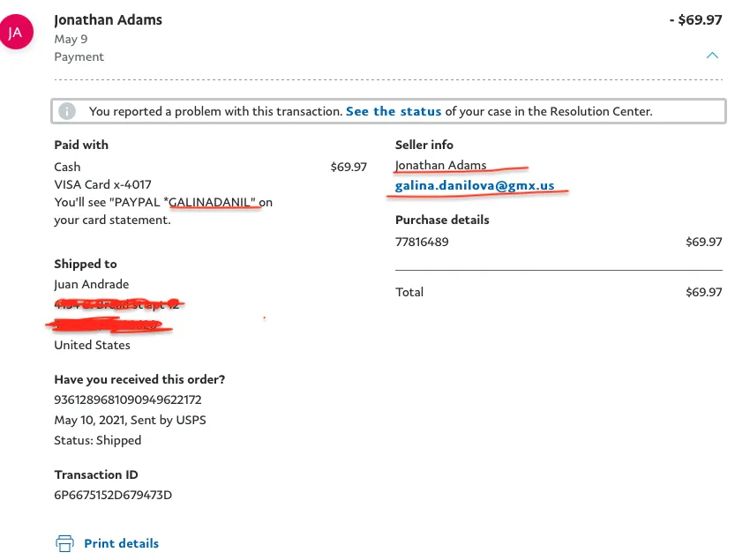Select the Jonathan Adams transaction title

pyautogui.click(x=109, y=19)
